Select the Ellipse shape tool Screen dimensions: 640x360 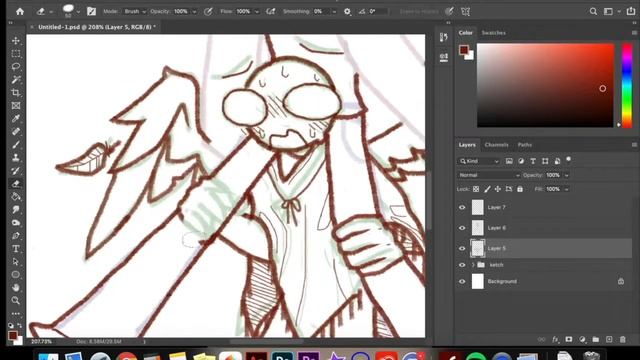(x=16, y=274)
